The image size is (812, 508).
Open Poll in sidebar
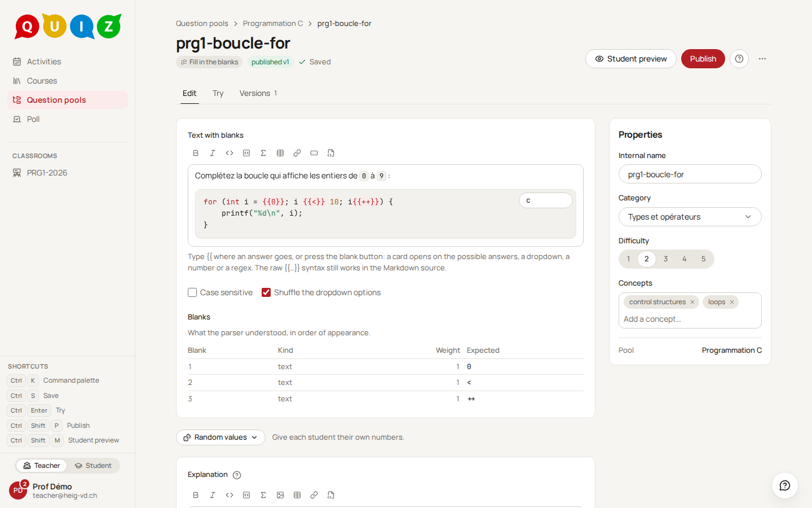67,119
